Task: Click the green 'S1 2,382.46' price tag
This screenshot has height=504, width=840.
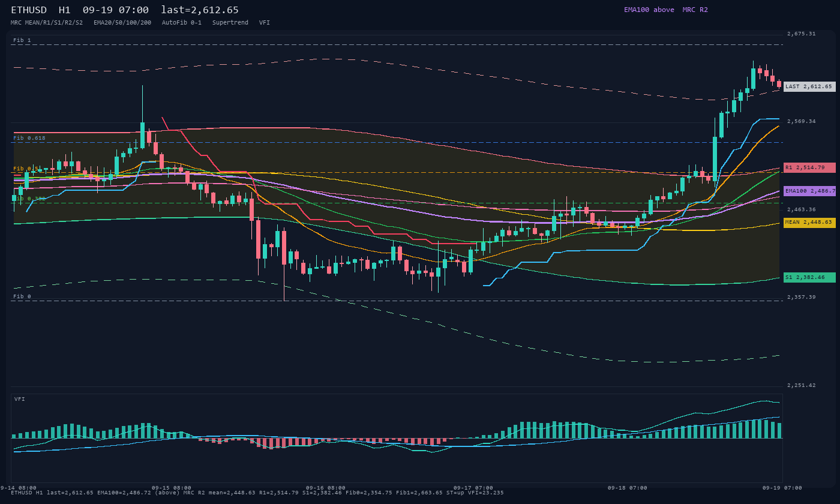Action: 809,277
